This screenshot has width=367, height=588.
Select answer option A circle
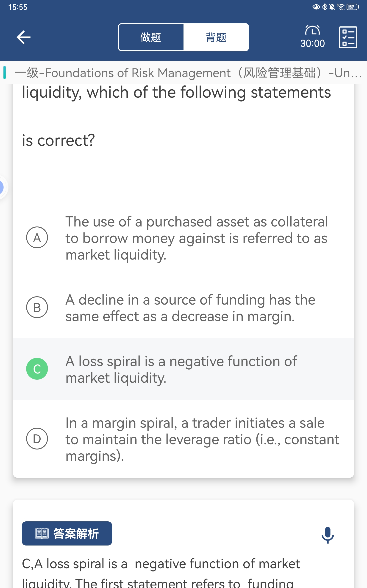pyautogui.click(x=37, y=237)
